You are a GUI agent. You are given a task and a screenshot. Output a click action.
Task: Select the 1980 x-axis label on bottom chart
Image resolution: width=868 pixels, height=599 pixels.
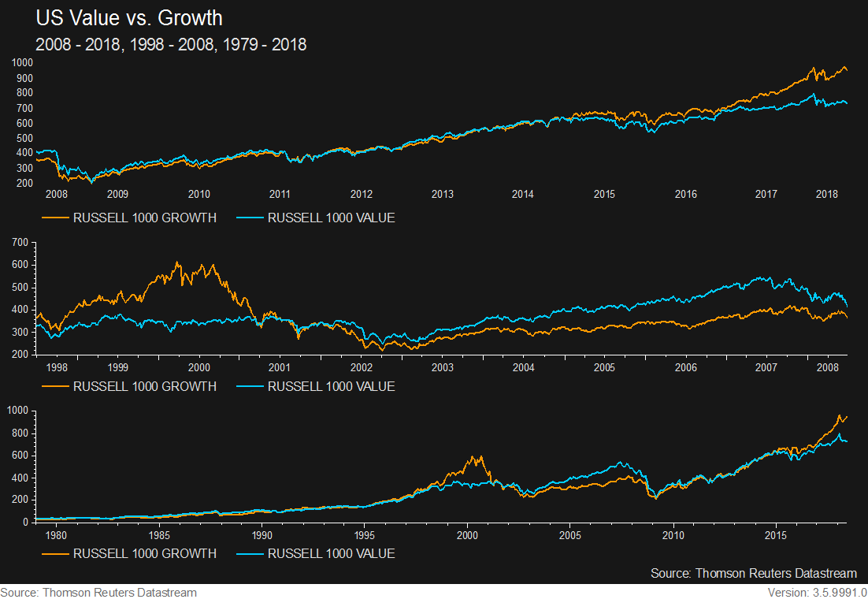coord(56,534)
